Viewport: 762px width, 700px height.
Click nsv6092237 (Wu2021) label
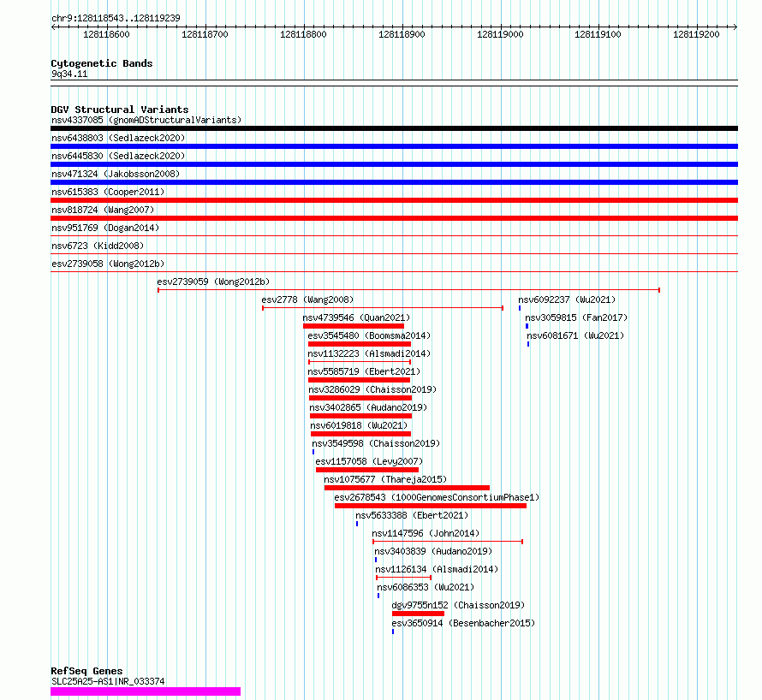click(567, 300)
